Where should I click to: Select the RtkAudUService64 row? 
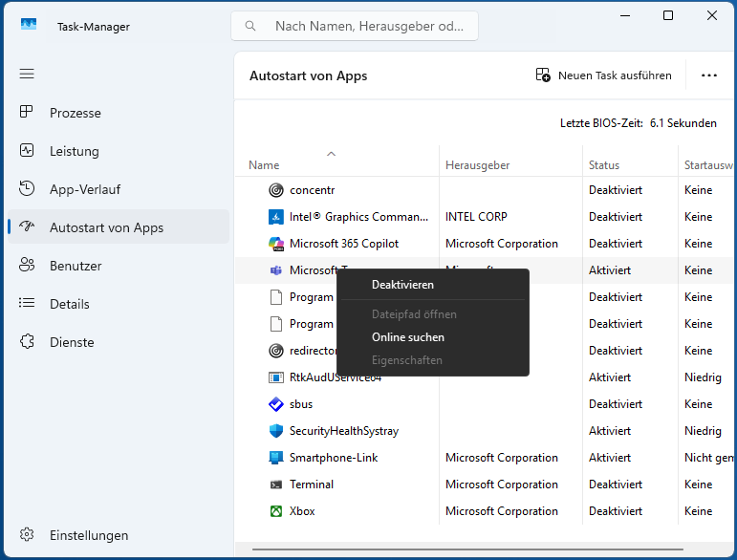[336, 377]
